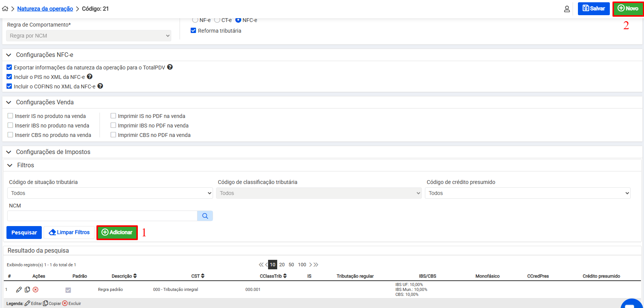Click the NCM search magnifier icon

(x=205, y=216)
